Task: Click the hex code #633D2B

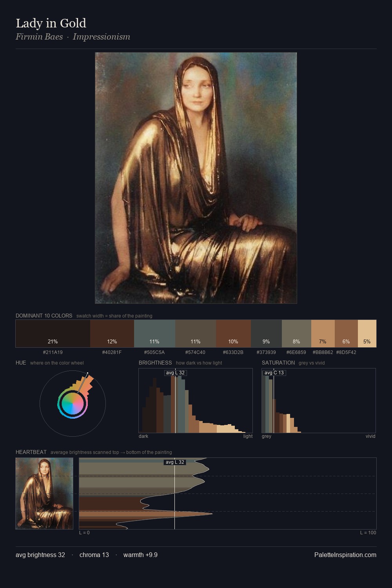Action: click(x=233, y=352)
